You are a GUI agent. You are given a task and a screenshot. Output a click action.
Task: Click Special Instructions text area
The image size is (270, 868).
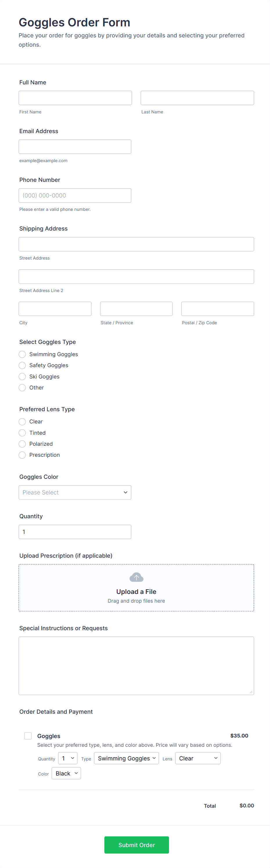pyautogui.click(x=136, y=666)
